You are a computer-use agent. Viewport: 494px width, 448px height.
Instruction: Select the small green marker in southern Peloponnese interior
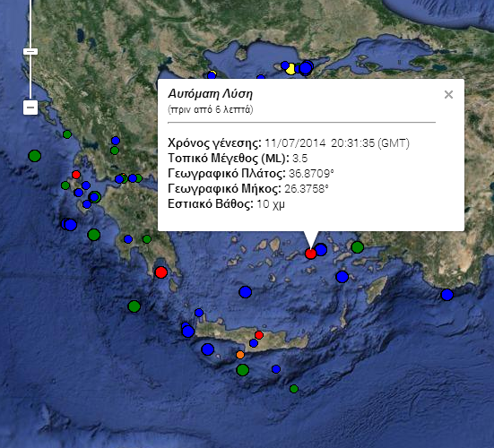pyautogui.click(x=147, y=239)
